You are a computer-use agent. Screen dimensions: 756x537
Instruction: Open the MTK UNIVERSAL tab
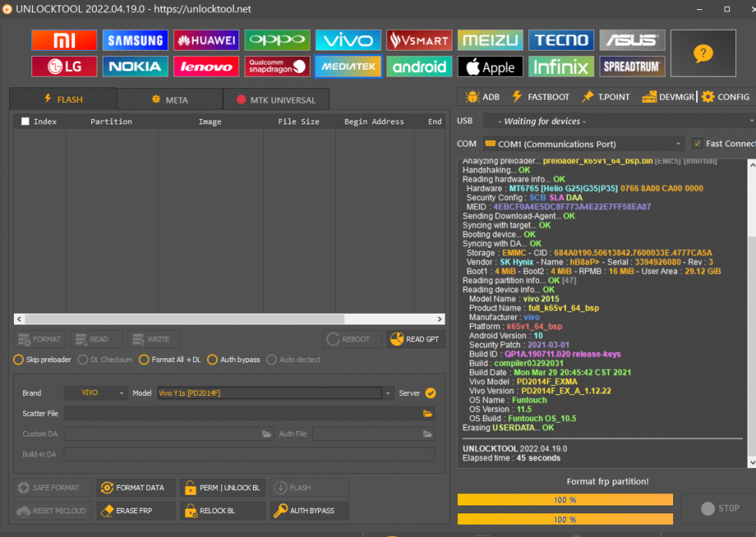[x=276, y=100]
